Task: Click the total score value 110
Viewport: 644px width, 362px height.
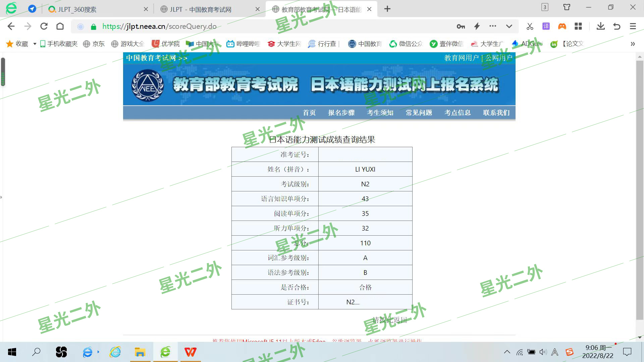Action: tap(365, 243)
